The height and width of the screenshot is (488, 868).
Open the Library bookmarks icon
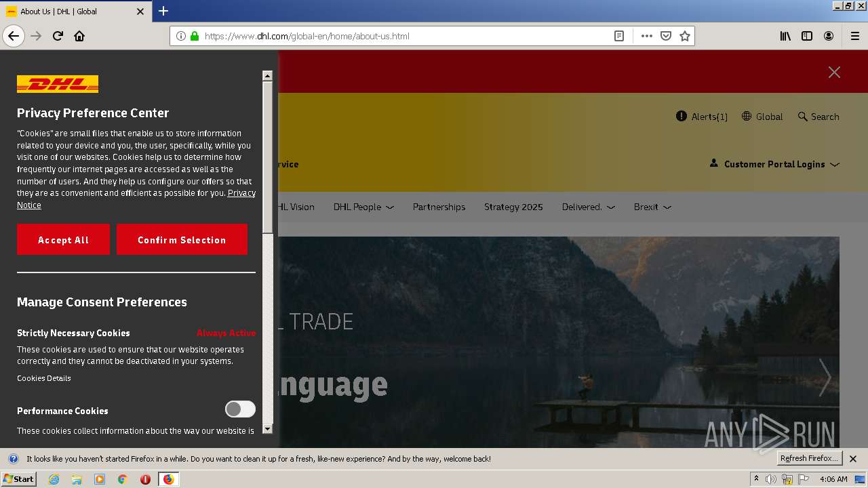(785, 36)
